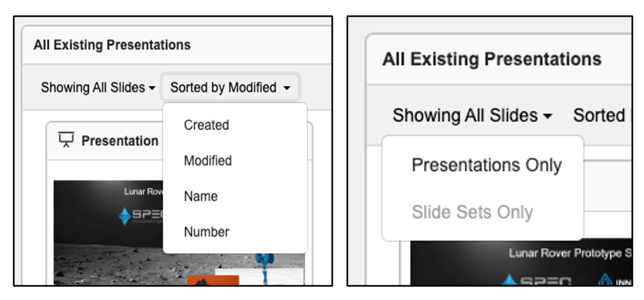Select Slide Sets Only filter
Screen dimensions: 644x300
(x=472, y=212)
